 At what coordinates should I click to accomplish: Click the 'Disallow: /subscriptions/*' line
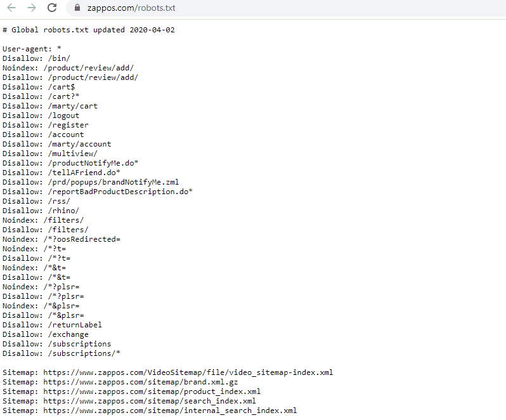tap(62, 354)
